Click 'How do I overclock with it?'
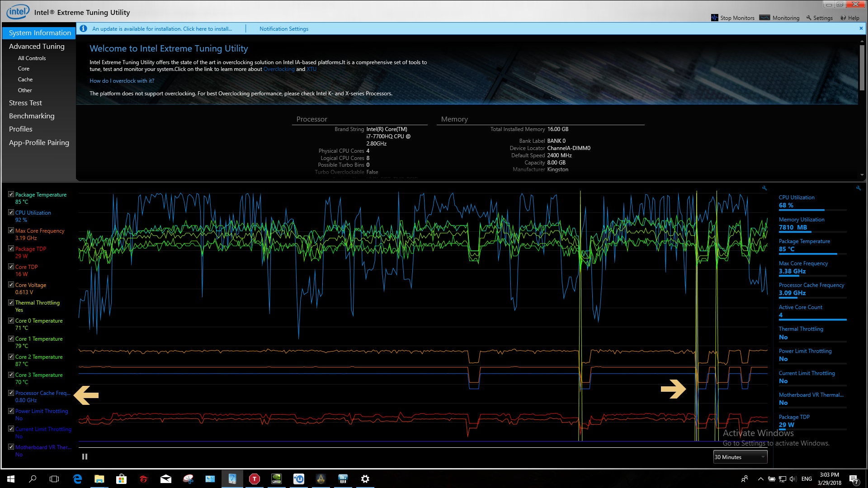The image size is (868, 488). click(x=122, y=81)
